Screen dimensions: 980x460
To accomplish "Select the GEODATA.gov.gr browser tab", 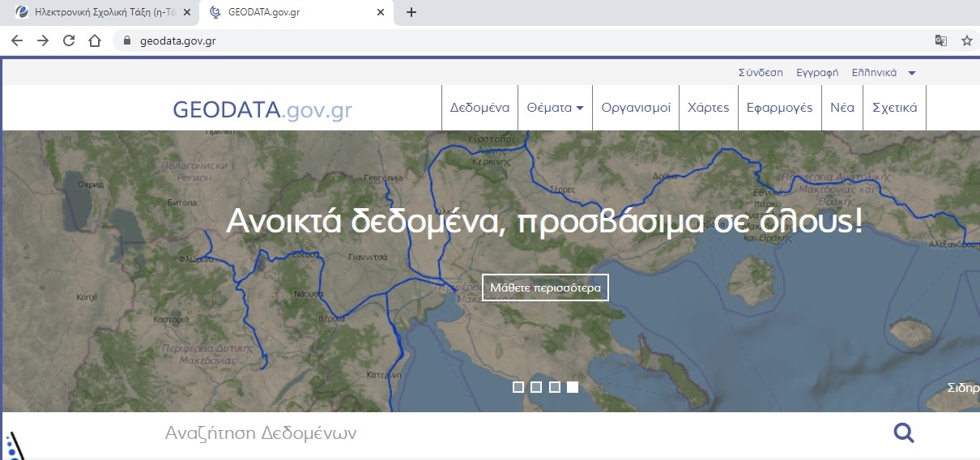I will (296, 12).
